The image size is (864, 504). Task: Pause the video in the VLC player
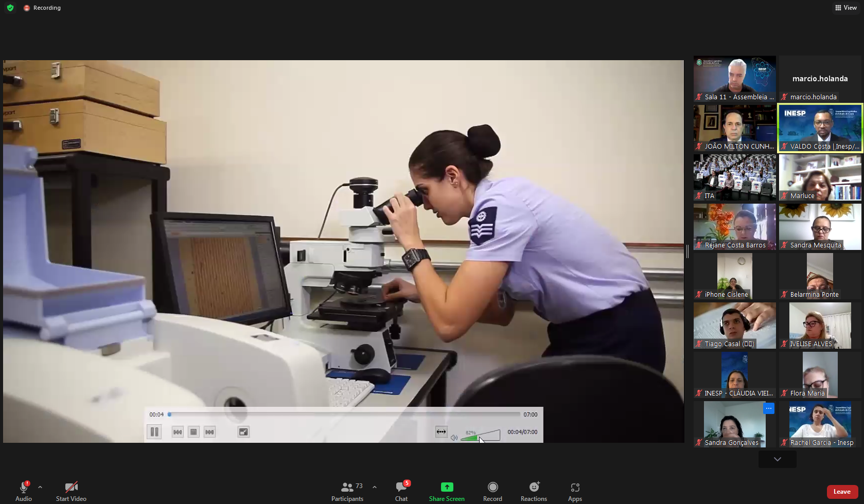pyautogui.click(x=154, y=432)
